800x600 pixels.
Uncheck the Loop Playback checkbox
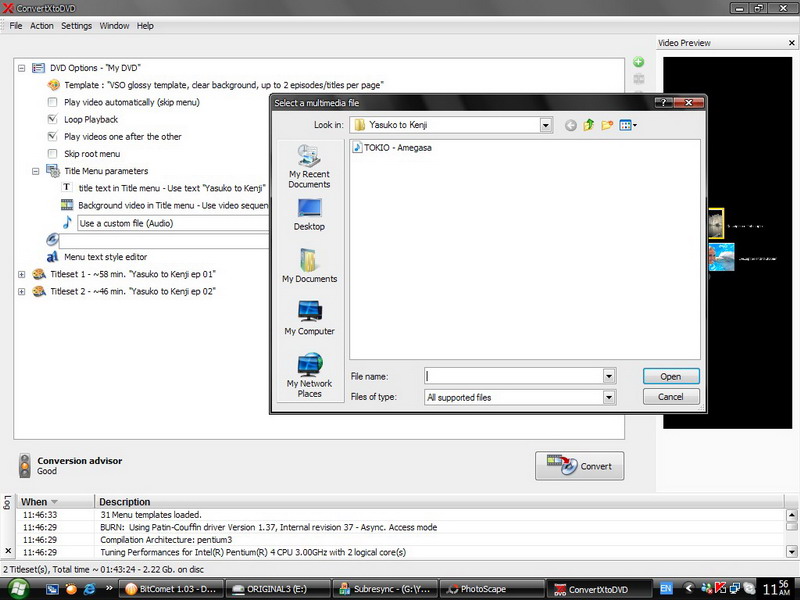(52, 119)
